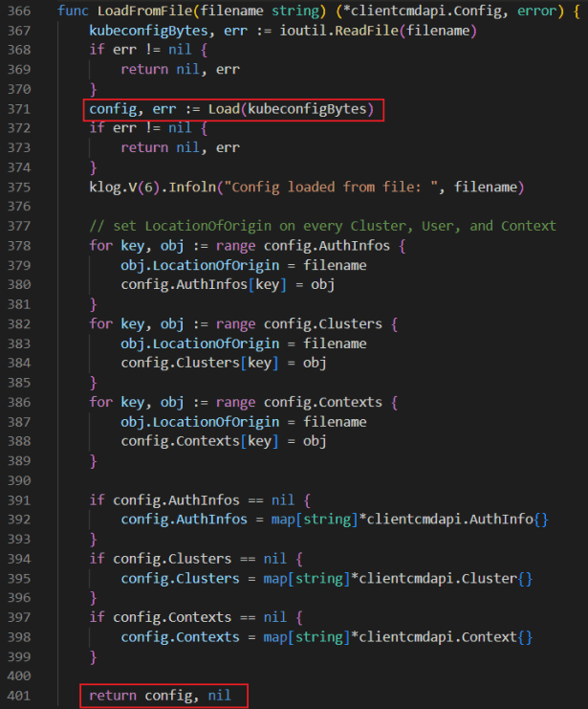588x709 pixels.
Task: Click line number 375 in the gutter
Action: [x=19, y=187]
